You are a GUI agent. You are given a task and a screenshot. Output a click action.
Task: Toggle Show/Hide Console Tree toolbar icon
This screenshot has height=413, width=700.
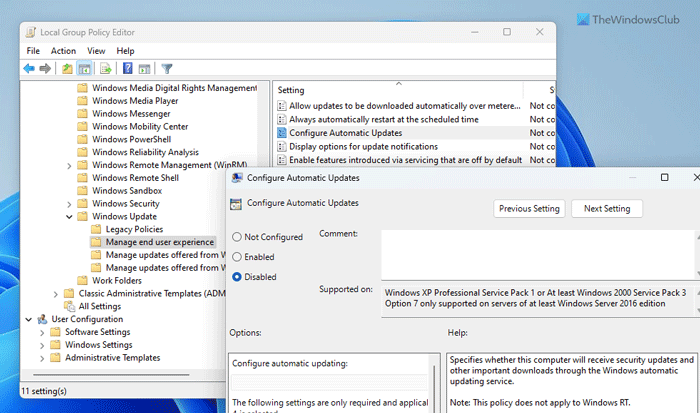(x=86, y=69)
